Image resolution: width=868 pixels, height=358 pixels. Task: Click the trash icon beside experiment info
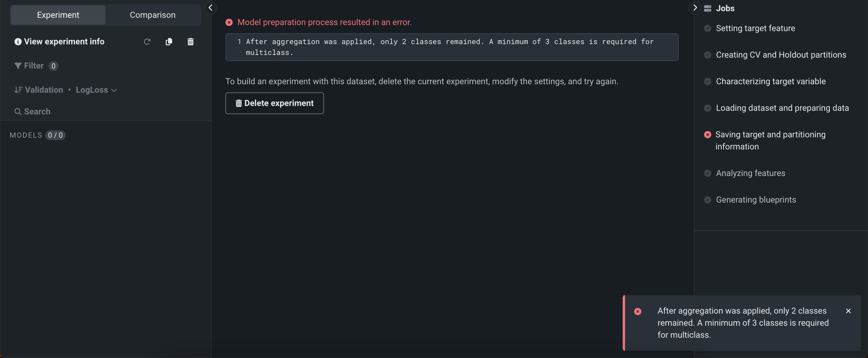click(x=190, y=41)
